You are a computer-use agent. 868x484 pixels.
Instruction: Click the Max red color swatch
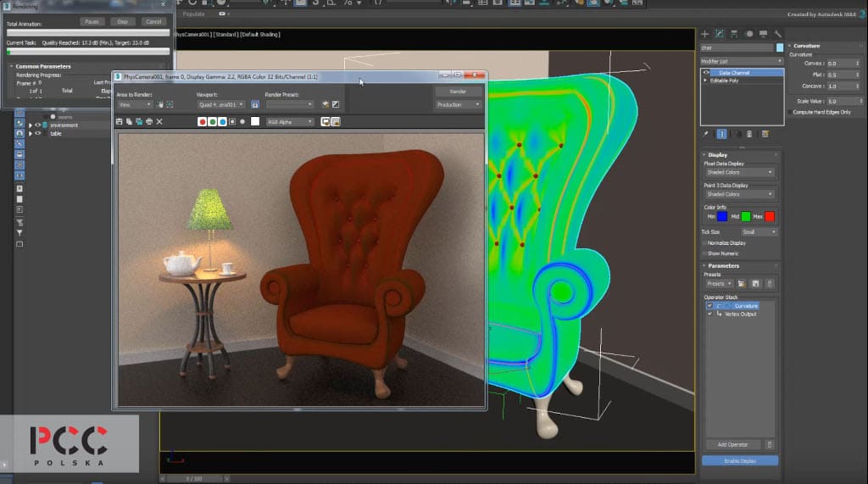click(x=770, y=216)
